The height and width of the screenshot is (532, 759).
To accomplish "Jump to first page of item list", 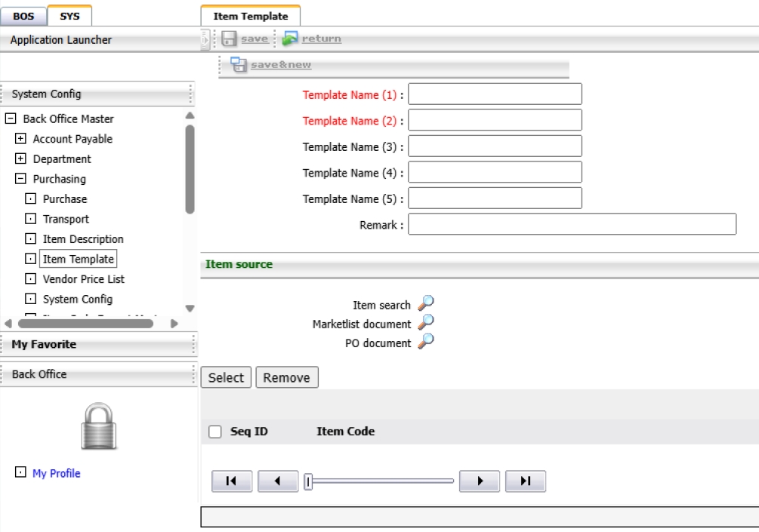I will click(x=232, y=481).
